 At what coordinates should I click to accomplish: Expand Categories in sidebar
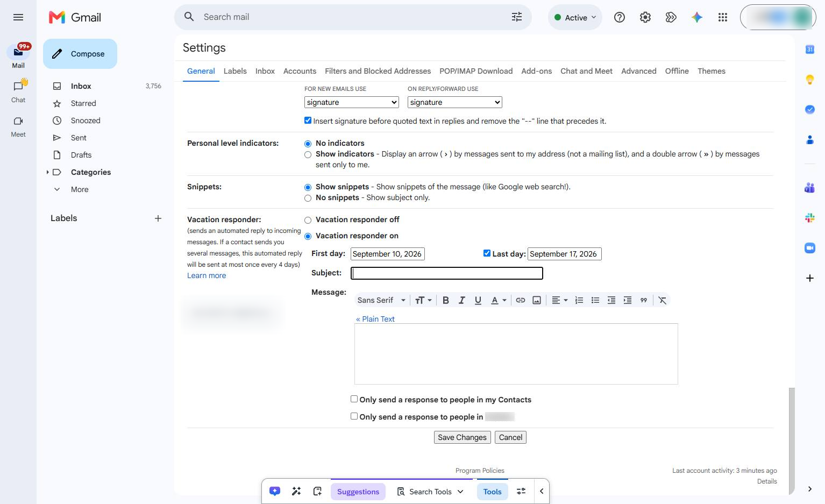[x=47, y=172]
